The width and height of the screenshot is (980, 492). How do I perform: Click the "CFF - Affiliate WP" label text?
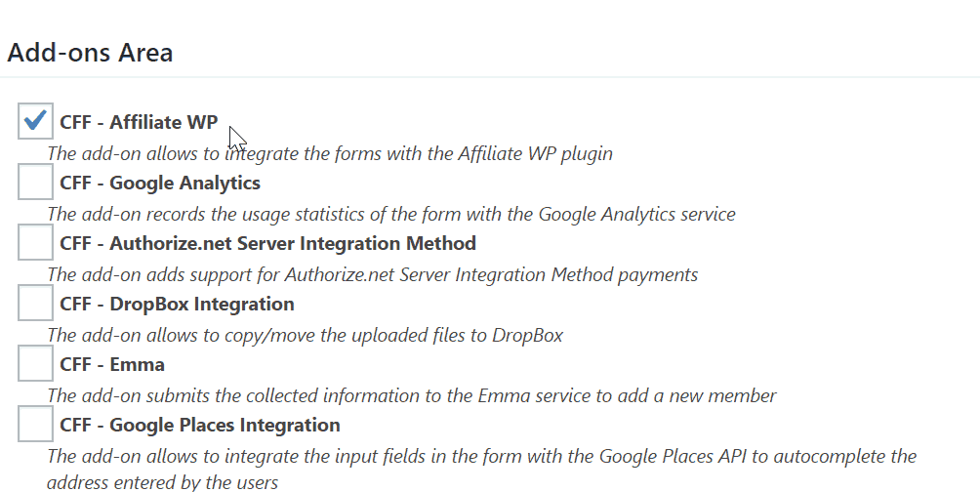(139, 122)
